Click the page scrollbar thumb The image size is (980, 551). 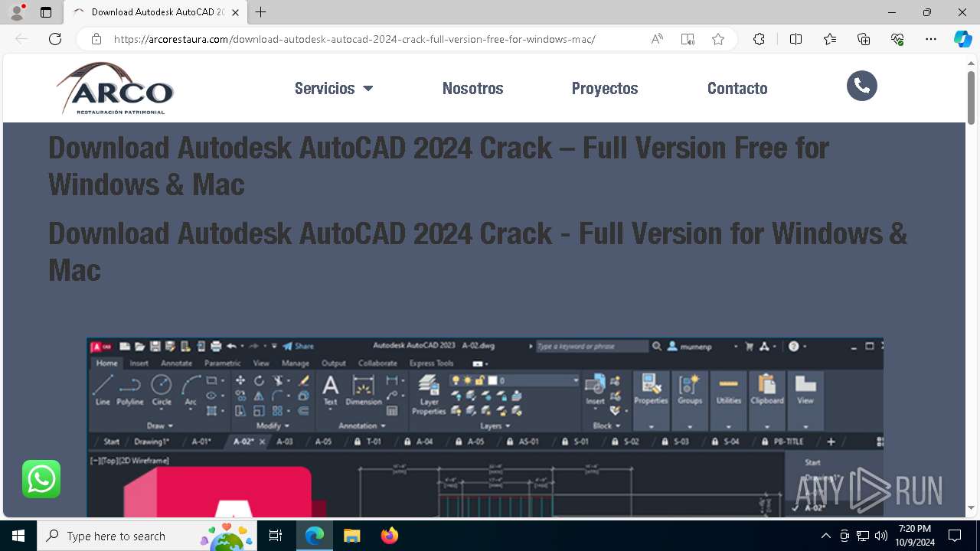tap(971, 97)
